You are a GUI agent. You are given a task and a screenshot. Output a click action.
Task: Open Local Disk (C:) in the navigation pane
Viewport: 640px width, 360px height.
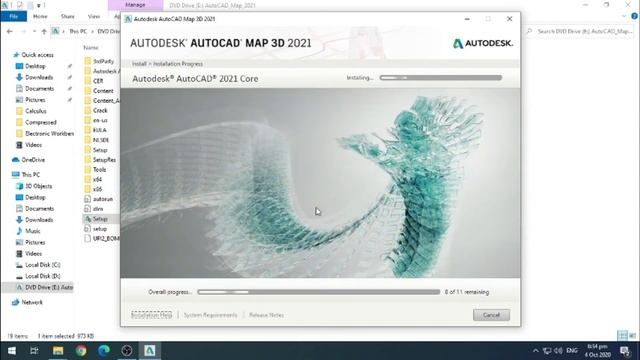tap(38, 265)
